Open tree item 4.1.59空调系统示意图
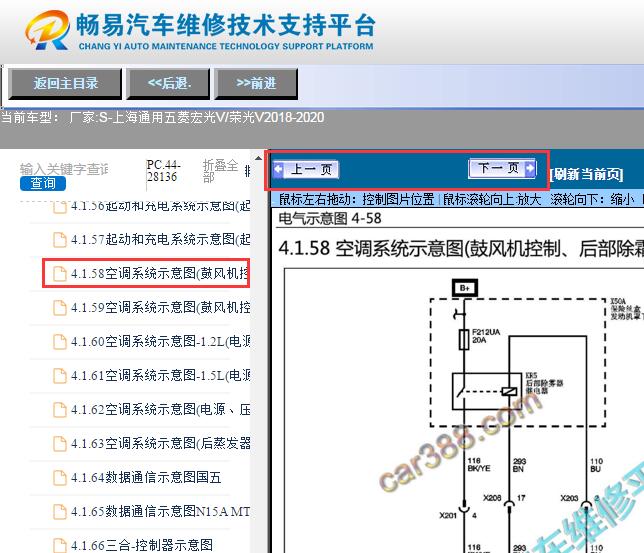The height and width of the screenshot is (553, 644). [x=160, y=307]
